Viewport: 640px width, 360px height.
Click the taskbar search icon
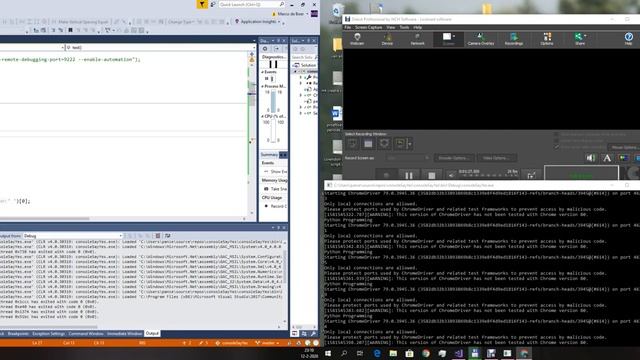[x=344, y=353]
